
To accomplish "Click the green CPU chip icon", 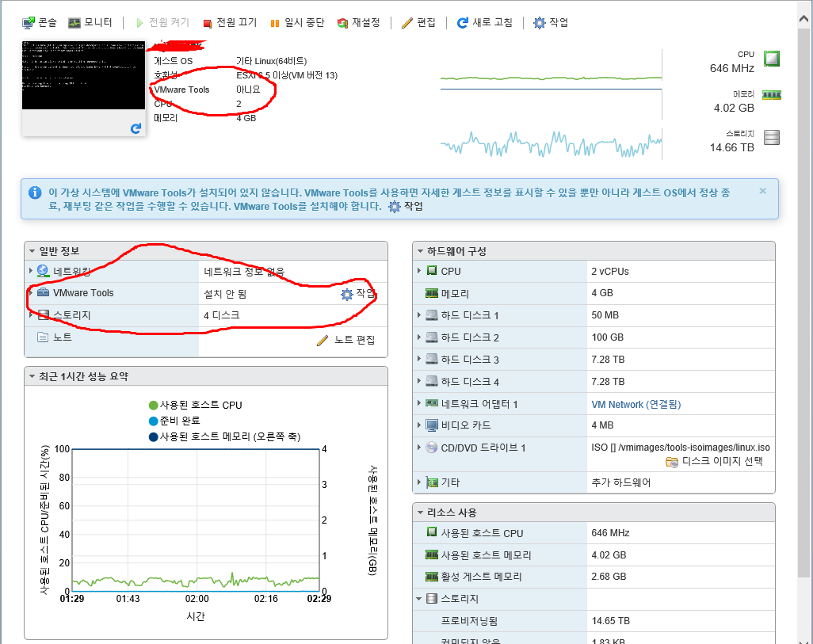I will [772, 59].
